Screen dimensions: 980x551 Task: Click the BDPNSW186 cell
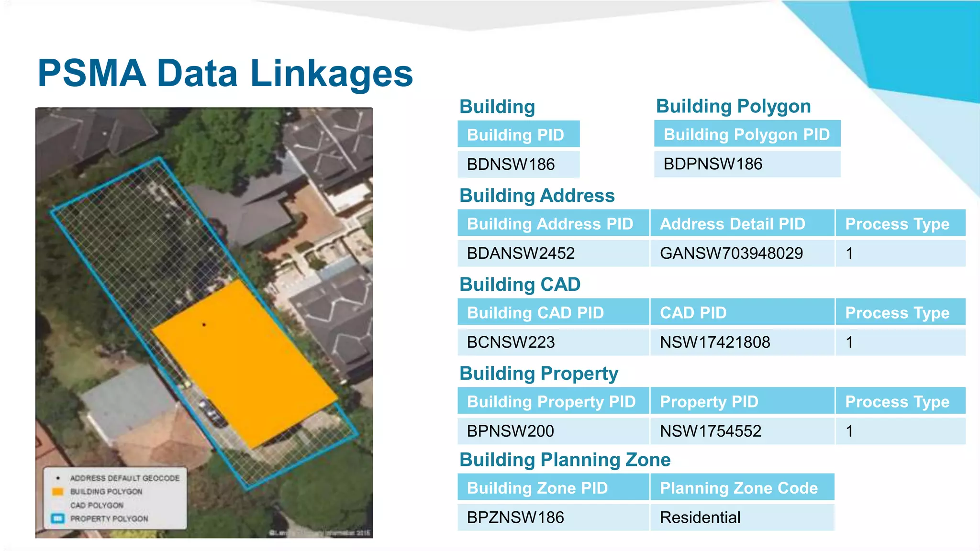(747, 164)
